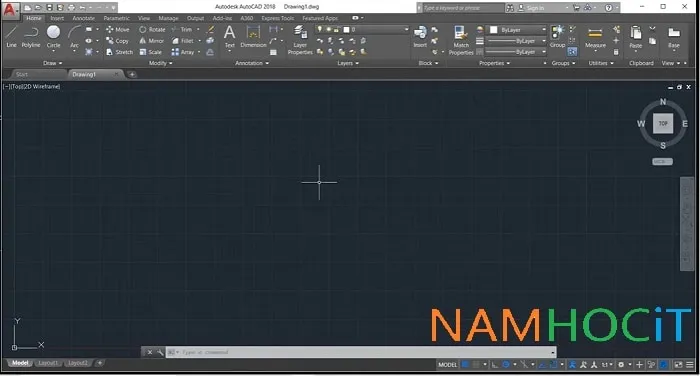Viewport: 700px width, 376px height.
Task: Toggle MODEL space button in status bar
Action: point(447,365)
